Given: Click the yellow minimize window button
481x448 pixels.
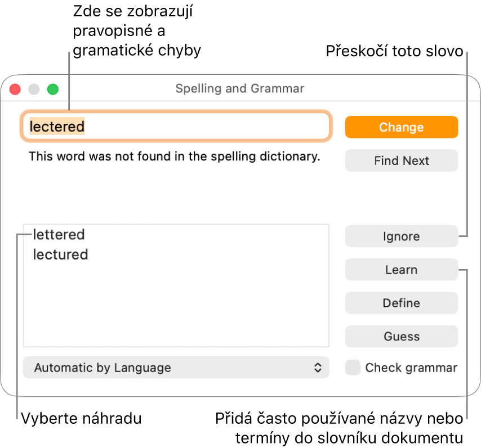Looking at the screenshot, I should (34, 89).
